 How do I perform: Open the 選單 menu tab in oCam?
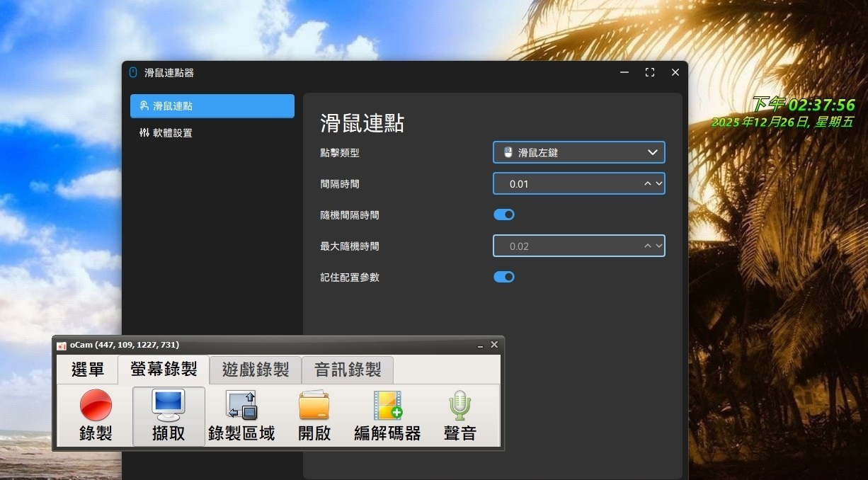tap(88, 370)
